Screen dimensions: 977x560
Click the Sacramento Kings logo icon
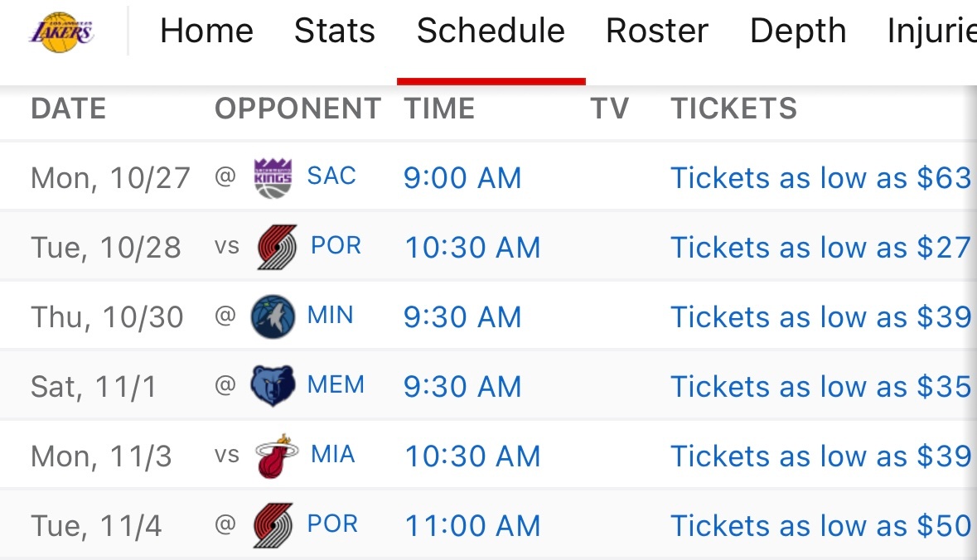tap(273, 178)
